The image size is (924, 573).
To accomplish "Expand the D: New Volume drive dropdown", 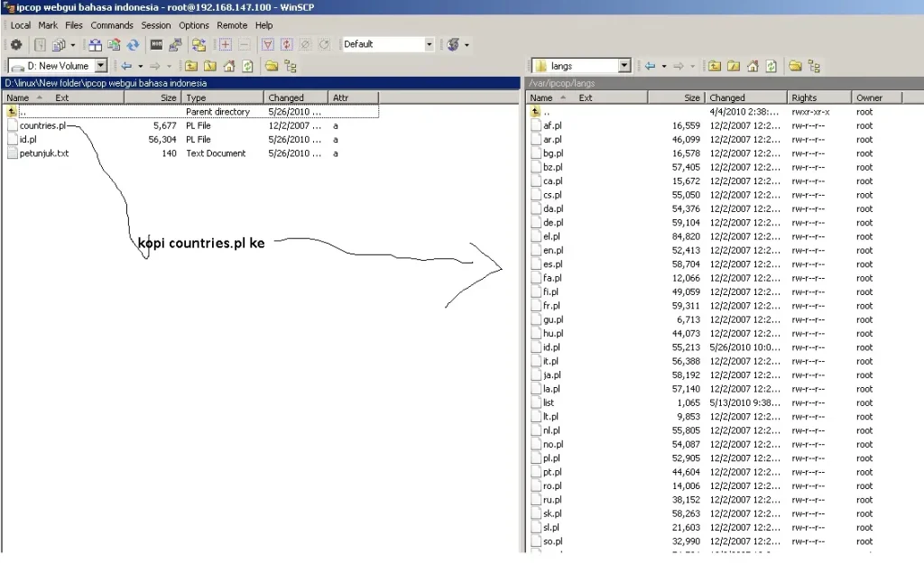I will point(101,66).
